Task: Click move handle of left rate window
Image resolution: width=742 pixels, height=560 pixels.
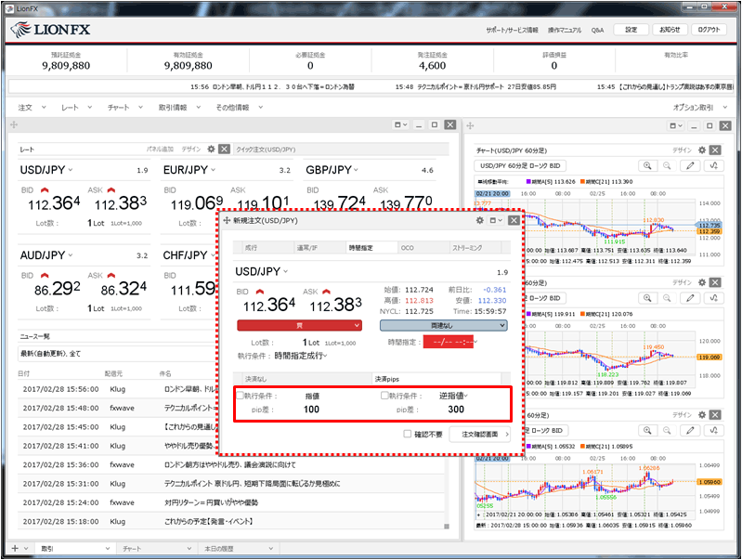Action: pos(14,124)
